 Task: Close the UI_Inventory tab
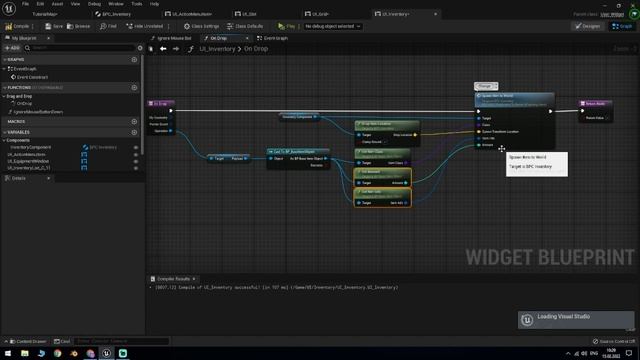pos(436,14)
